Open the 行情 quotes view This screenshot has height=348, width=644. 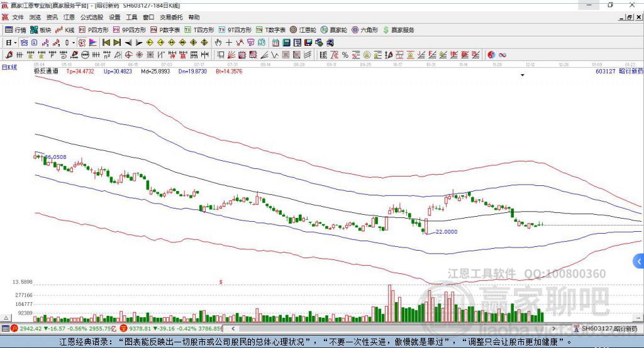[x=16, y=30]
